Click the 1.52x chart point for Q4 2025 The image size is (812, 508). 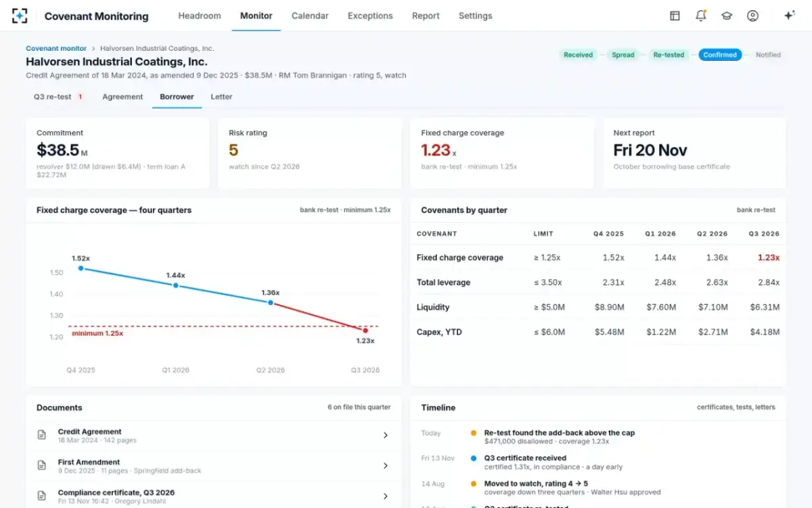point(81,268)
